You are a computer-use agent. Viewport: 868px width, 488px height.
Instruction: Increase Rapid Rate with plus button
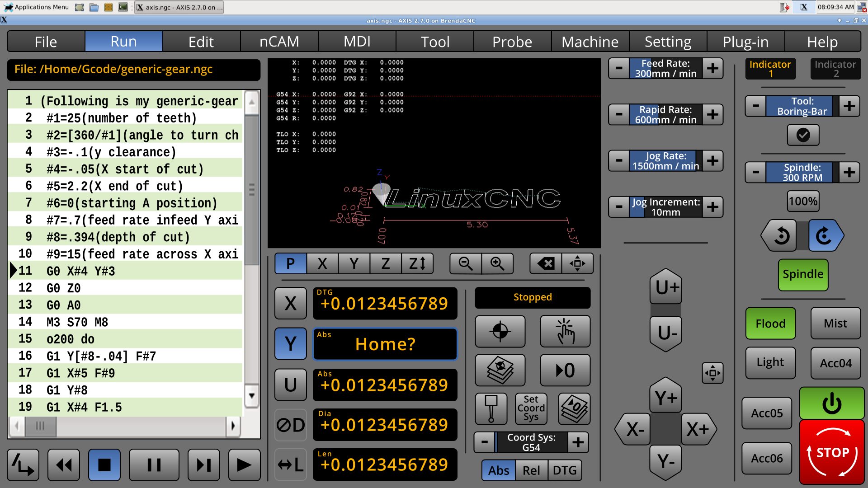coord(712,115)
